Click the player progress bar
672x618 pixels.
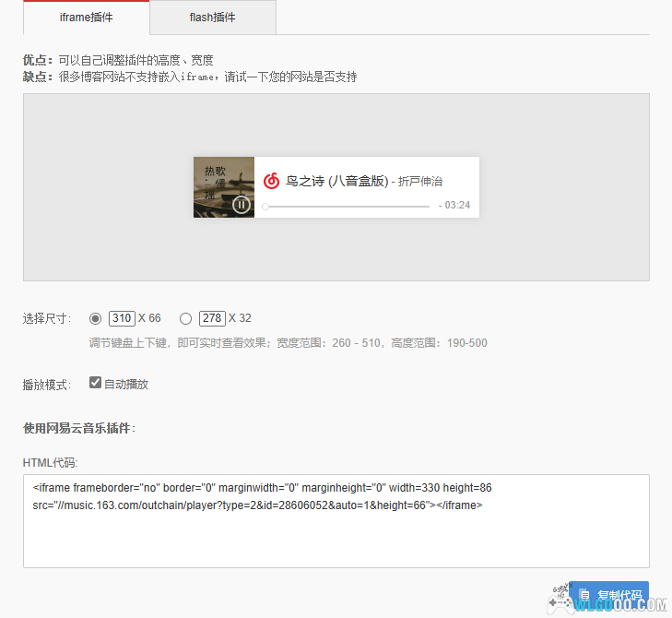coord(348,207)
